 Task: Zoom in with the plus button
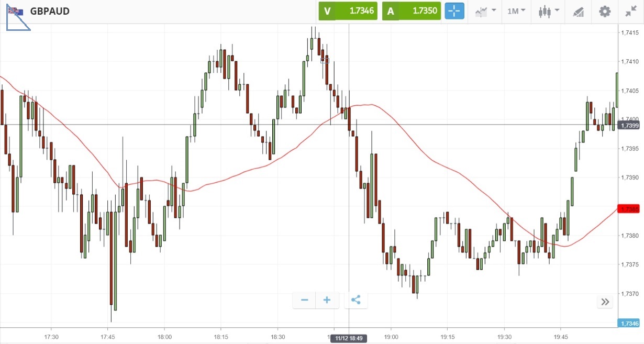pyautogui.click(x=327, y=300)
